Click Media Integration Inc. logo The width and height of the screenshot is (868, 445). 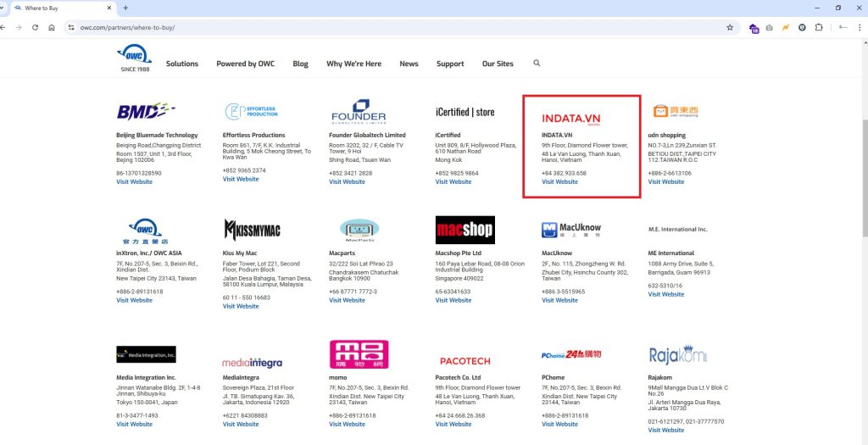coord(146,354)
